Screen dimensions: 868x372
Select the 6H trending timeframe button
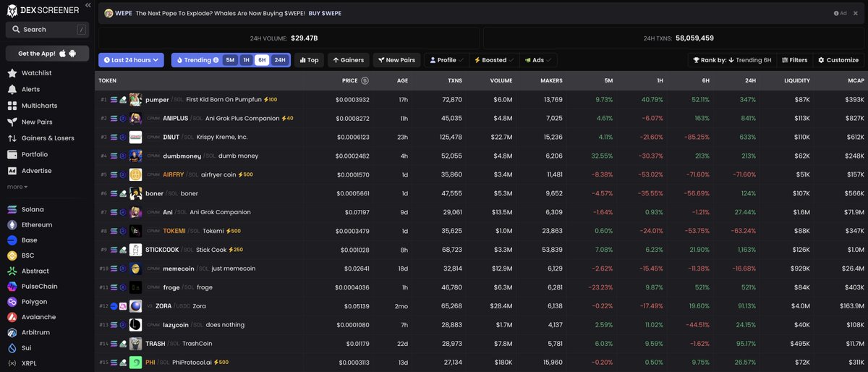pyautogui.click(x=262, y=60)
